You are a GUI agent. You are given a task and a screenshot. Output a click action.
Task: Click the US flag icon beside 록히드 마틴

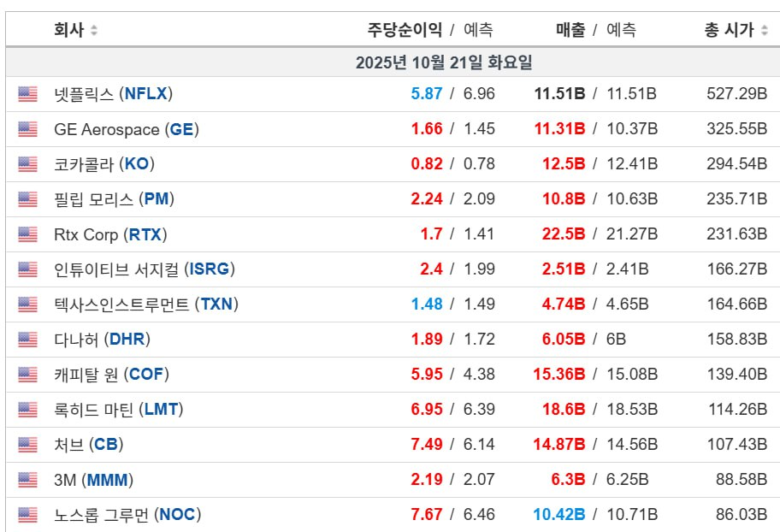point(28,410)
